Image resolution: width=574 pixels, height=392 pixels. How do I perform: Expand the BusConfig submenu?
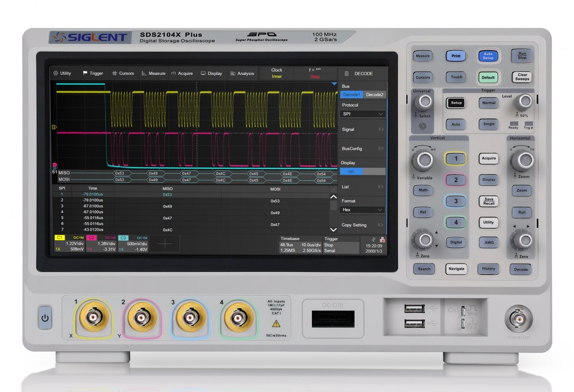[x=363, y=148]
